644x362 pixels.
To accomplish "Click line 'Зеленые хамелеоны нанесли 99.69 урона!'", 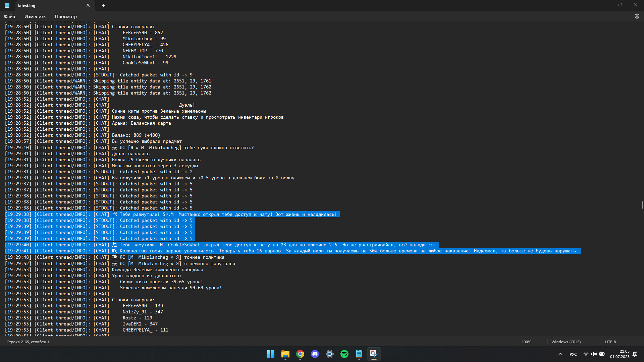I will pyautogui.click(x=113, y=288).
